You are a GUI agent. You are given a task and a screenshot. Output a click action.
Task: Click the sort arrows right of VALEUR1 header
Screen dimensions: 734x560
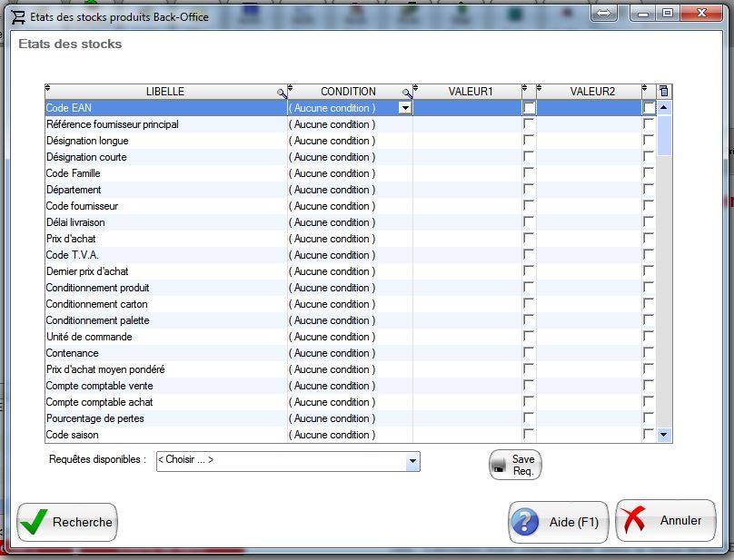(x=524, y=90)
